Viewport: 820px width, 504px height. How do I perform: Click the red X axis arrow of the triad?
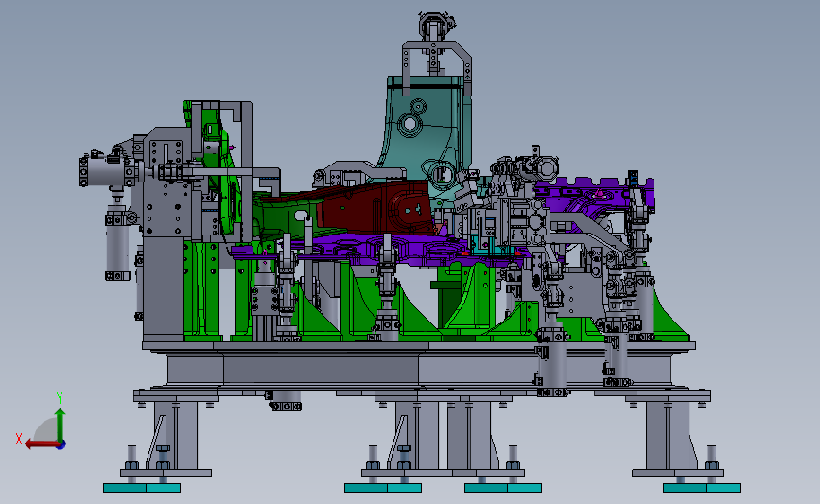tap(41, 444)
